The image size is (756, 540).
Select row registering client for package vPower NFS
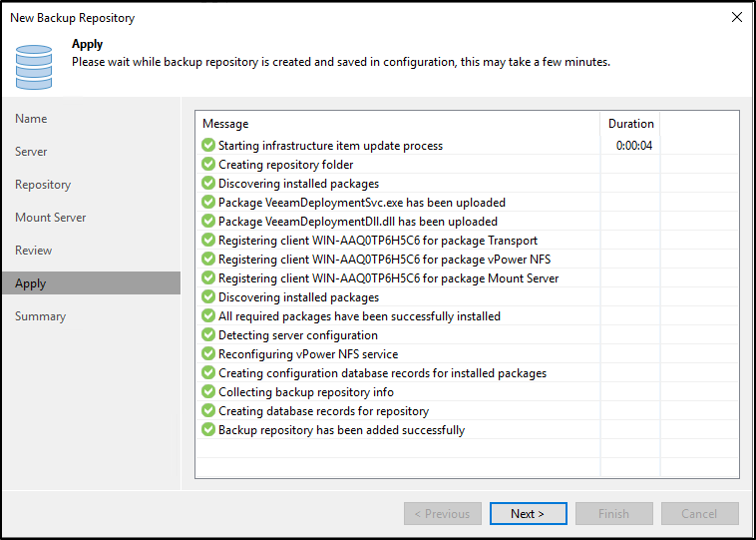pyautogui.click(x=384, y=260)
